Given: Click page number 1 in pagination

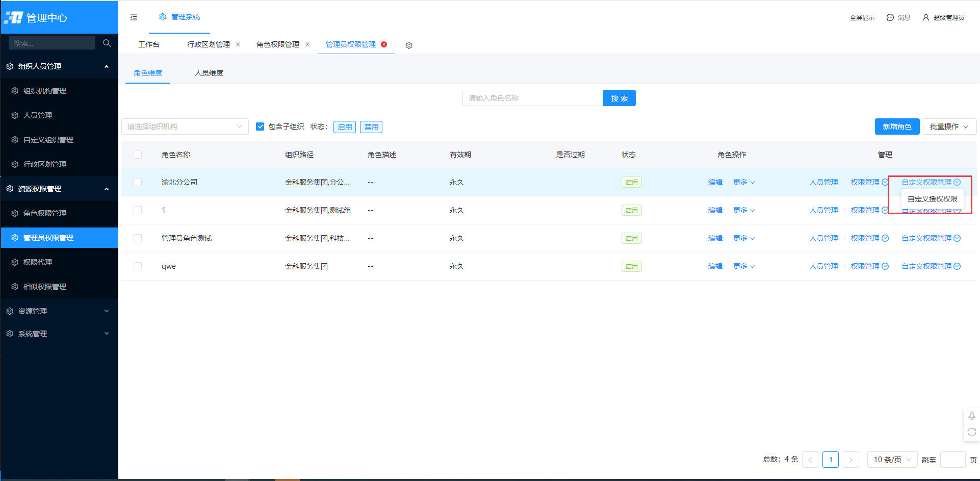Looking at the screenshot, I should [x=831, y=460].
